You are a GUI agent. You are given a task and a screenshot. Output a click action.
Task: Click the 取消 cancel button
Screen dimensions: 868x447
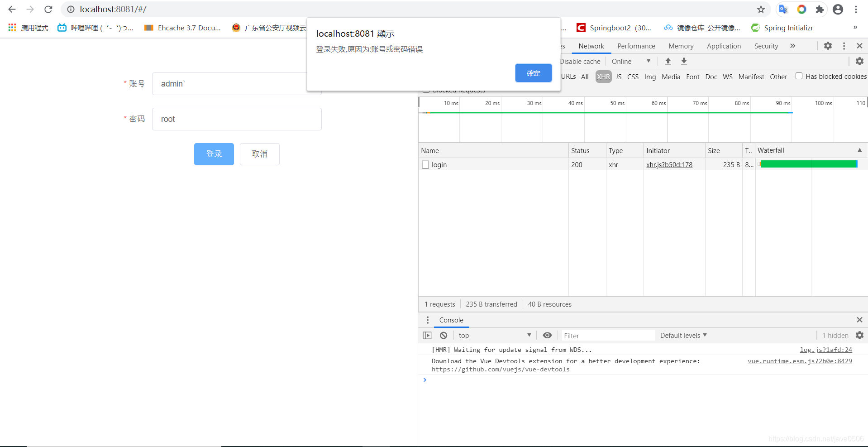pyautogui.click(x=259, y=154)
